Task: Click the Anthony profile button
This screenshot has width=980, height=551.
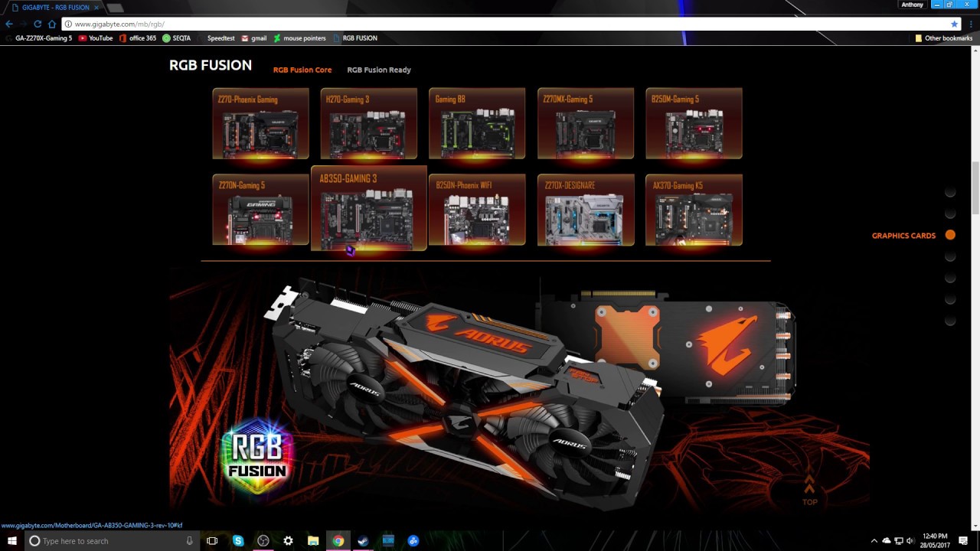Action: pyautogui.click(x=912, y=5)
